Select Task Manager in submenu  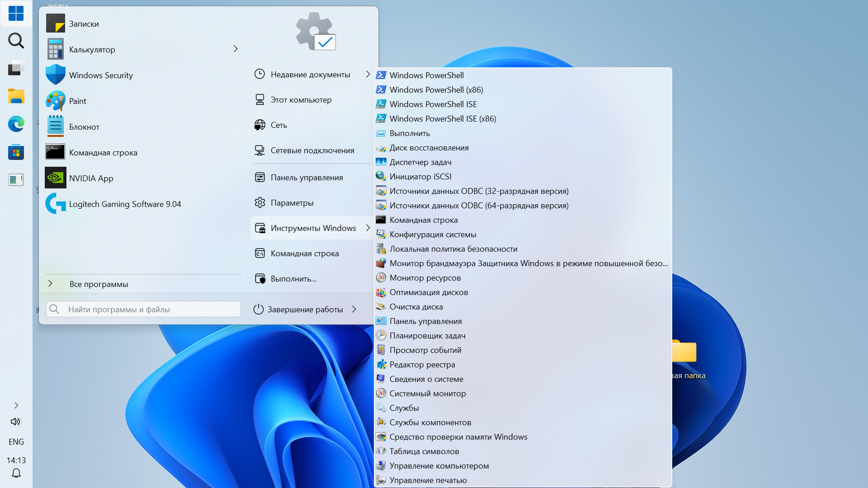(420, 162)
